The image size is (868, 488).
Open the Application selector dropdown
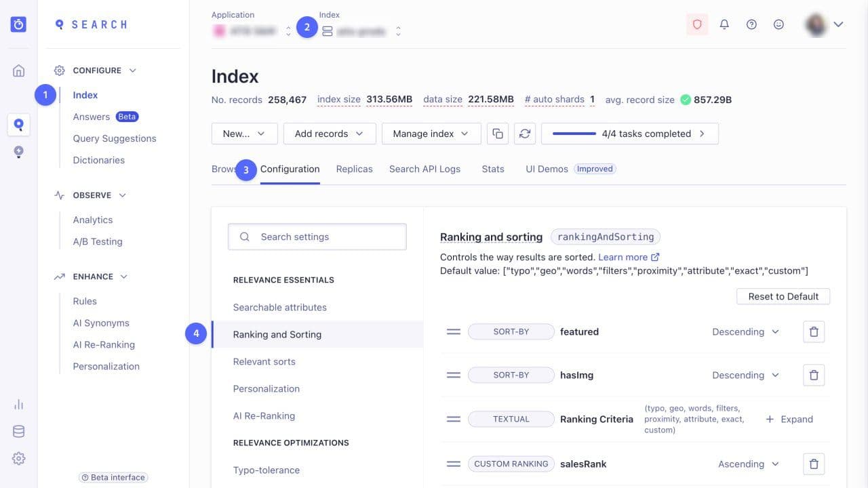[x=252, y=30]
